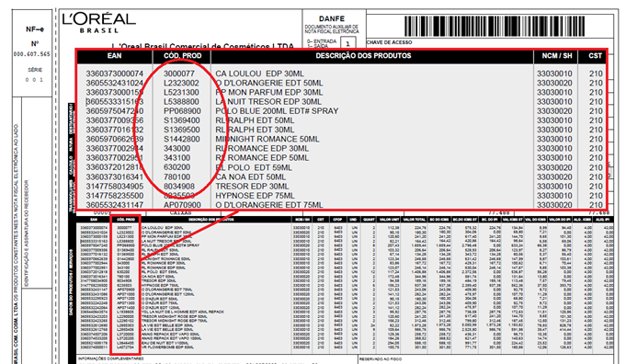Click the RESERVADO AO FISCO label at bottom
The image size is (626, 364).
380,359
